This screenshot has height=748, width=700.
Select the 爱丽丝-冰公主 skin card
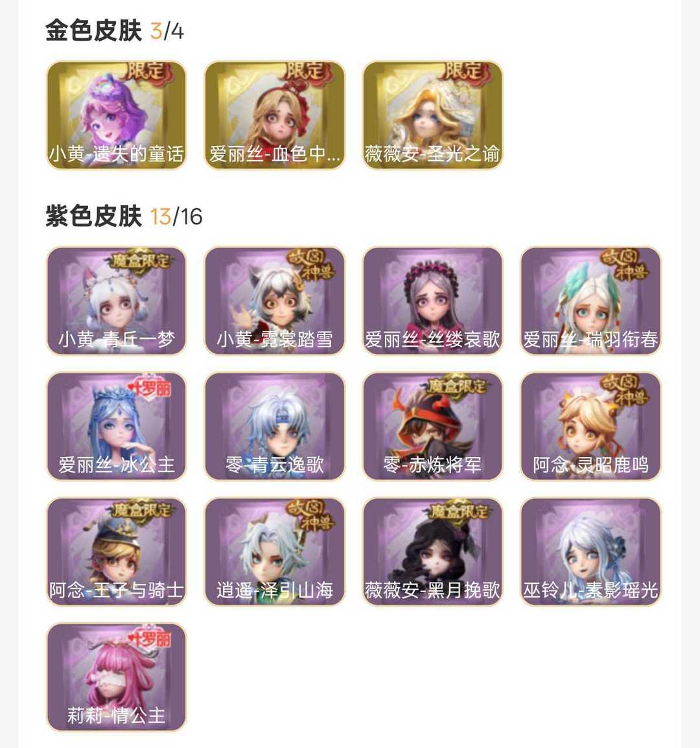coord(117,426)
